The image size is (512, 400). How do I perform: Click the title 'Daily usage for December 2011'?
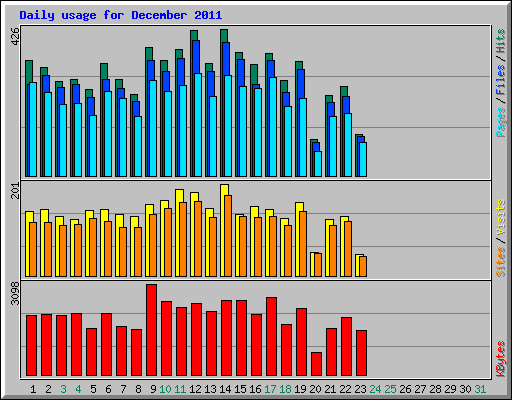point(121,15)
